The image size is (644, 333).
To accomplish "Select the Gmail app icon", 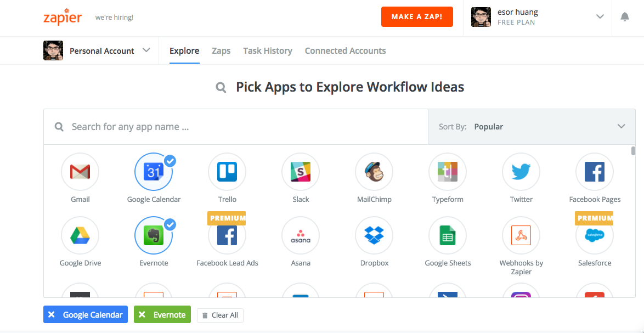I will coord(80,172).
